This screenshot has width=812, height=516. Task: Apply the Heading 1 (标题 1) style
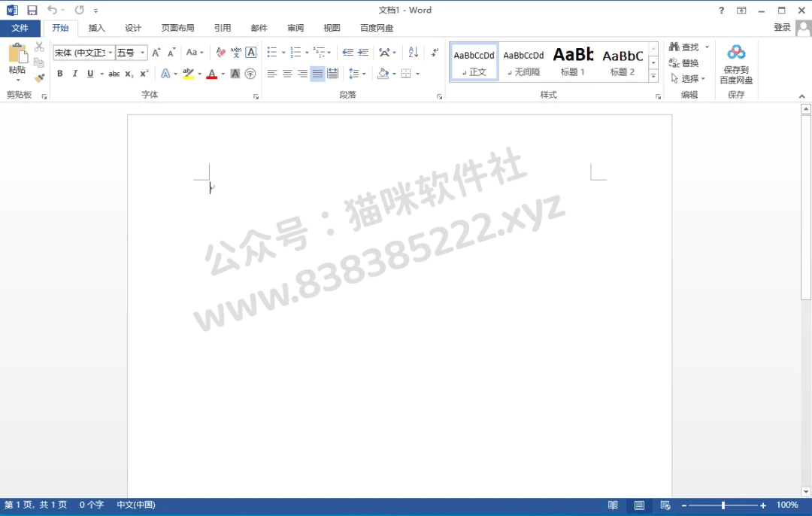(573, 62)
